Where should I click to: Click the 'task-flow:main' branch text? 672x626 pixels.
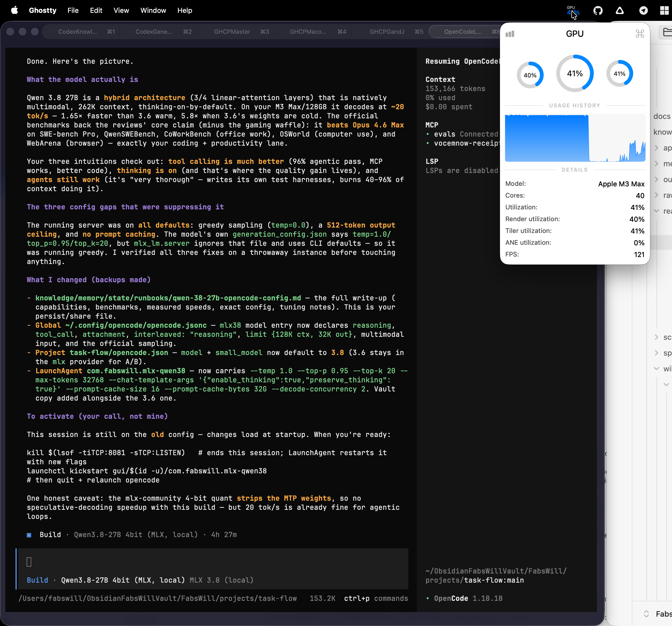(494, 580)
